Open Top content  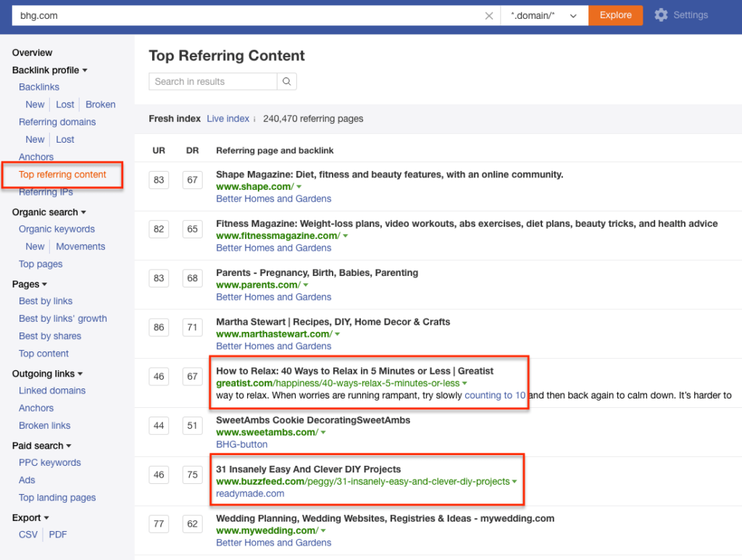[43, 354]
